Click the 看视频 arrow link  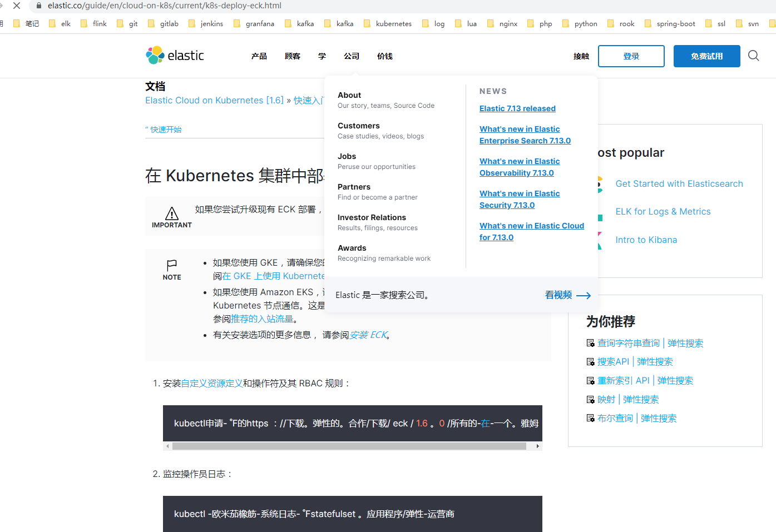click(568, 295)
